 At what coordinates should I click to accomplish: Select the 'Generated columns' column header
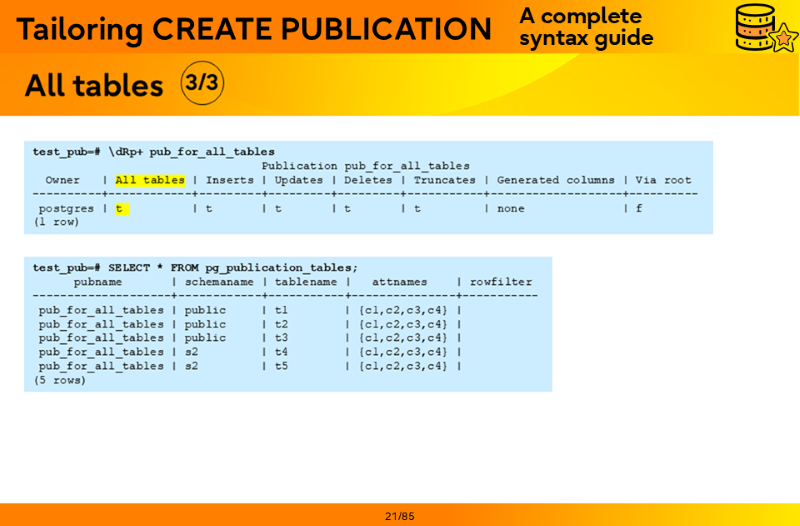pos(555,180)
